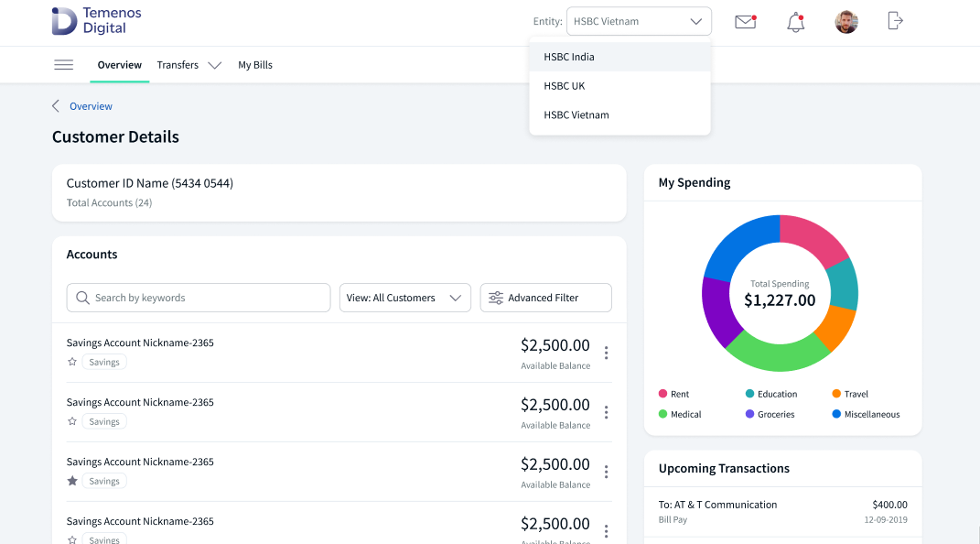
Task: Click the Medical legend color dot
Action: click(662, 413)
